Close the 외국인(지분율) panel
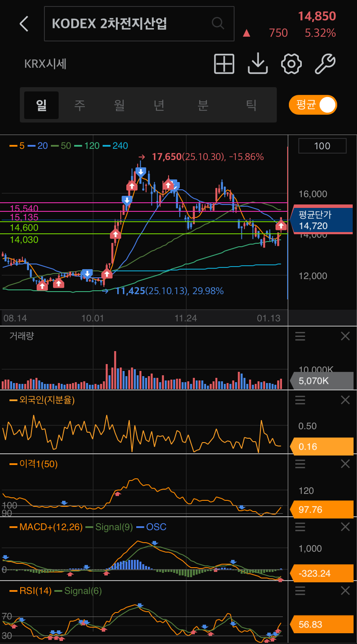This screenshot has height=644, width=357. pyautogui.click(x=345, y=400)
